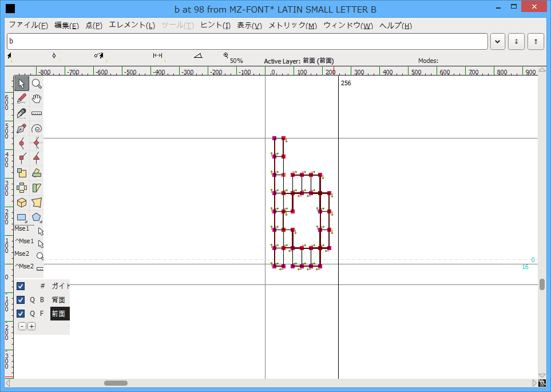Open the ヘルプ(H) menu
Image resolution: width=551 pixels, height=392 pixels.
click(395, 25)
